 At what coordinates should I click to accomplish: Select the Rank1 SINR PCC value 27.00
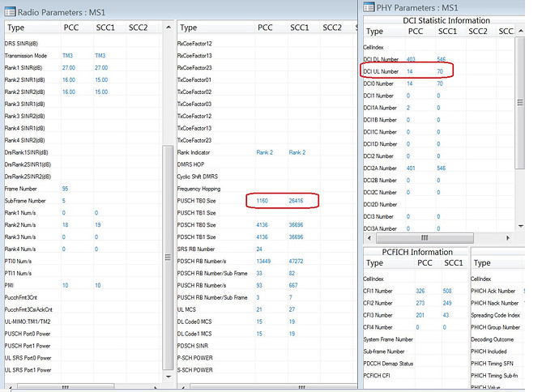(69, 68)
